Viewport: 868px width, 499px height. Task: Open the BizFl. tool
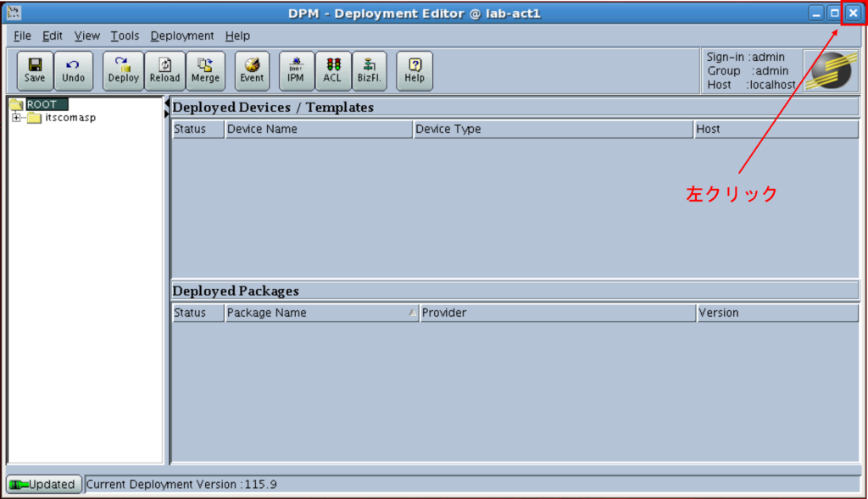tap(370, 71)
